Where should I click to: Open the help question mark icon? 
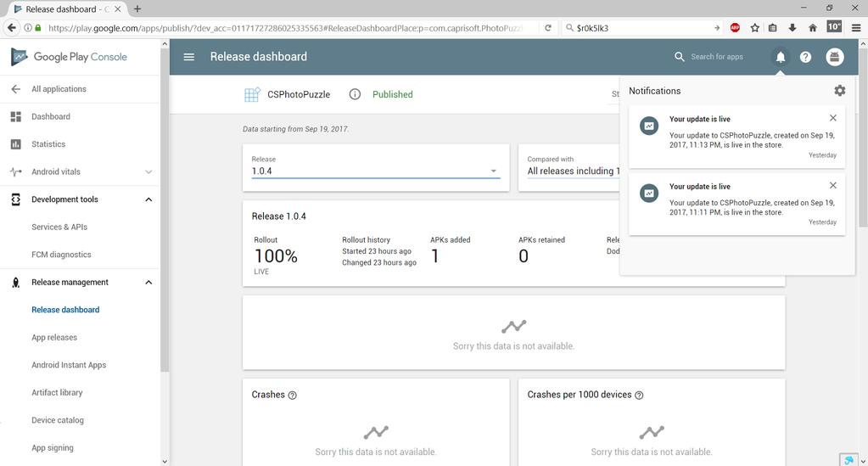(x=805, y=57)
